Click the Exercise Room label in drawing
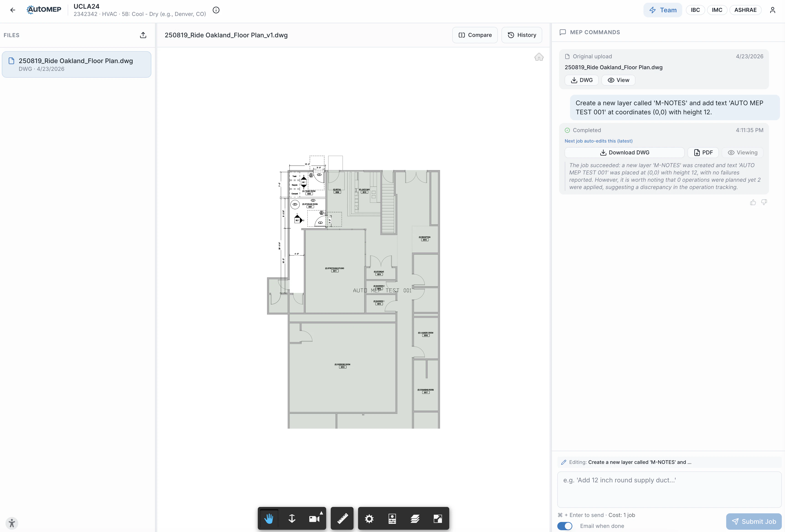The width and height of the screenshot is (785, 532). 343,365
